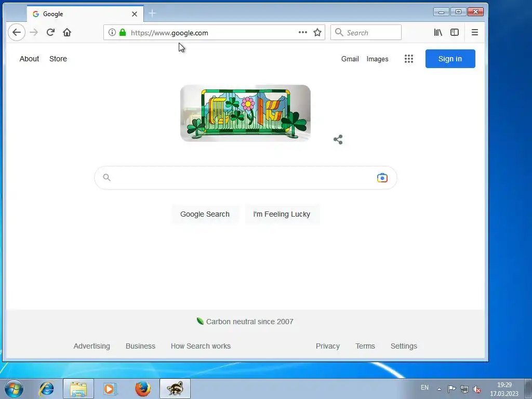Bookmark this page with the star

click(317, 32)
